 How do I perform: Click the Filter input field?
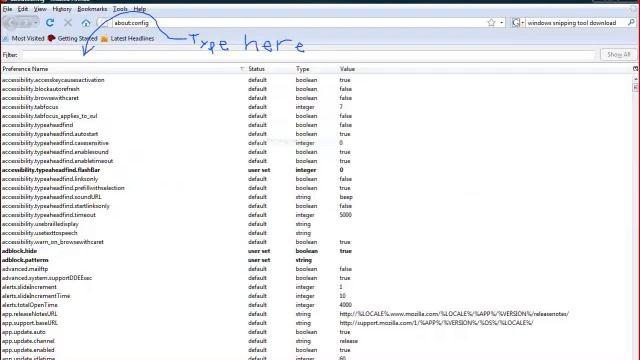(309, 55)
